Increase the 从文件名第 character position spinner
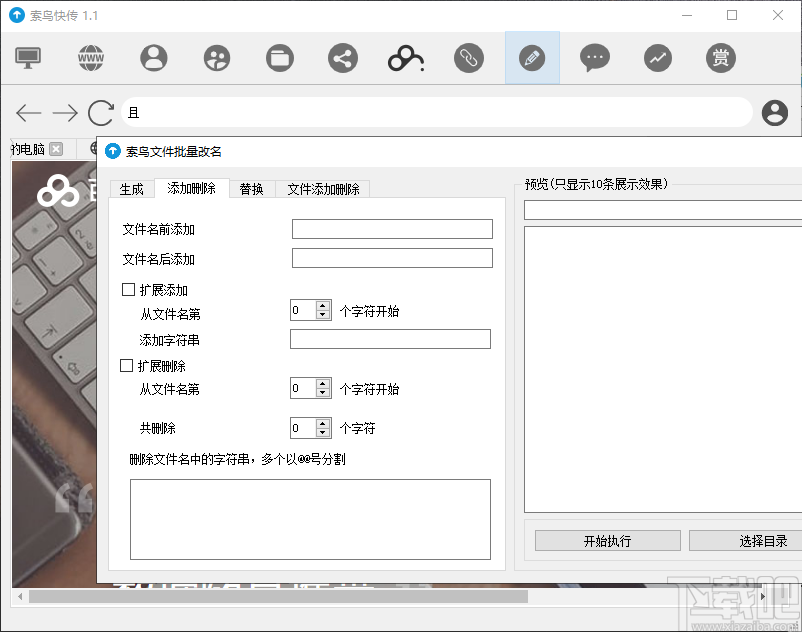This screenshot has width=802, height=632. (322, 304)
